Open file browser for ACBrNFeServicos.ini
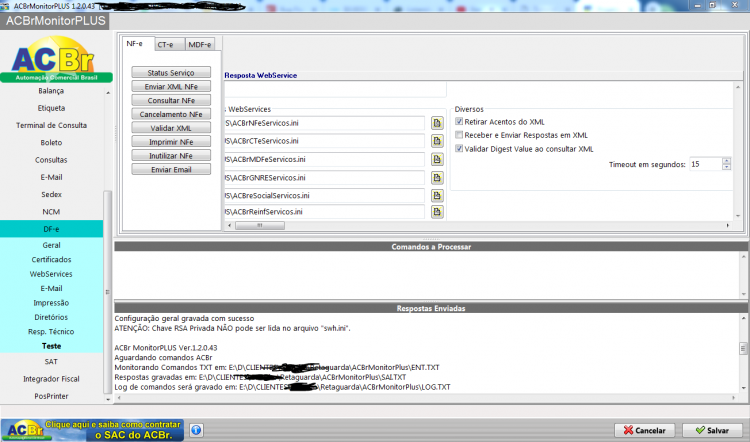This screenshot has width=750, height=442. tap(437, 123)
